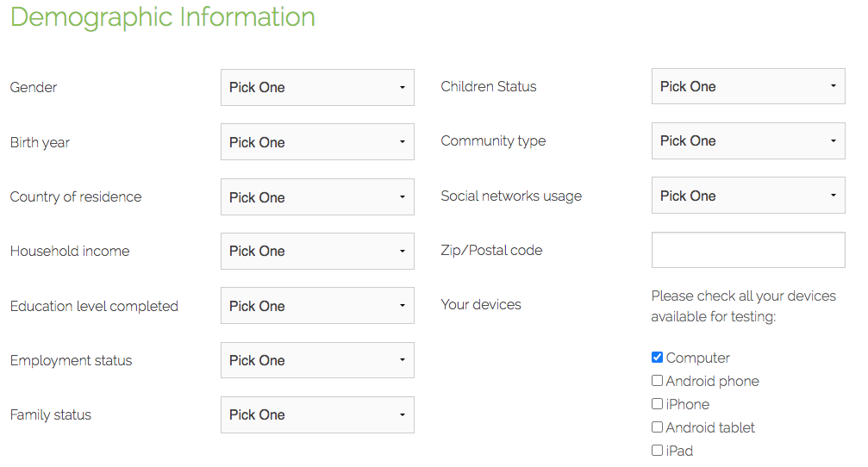
Task: Open the Family status dropdown
Action: click(x=316, y=414)
